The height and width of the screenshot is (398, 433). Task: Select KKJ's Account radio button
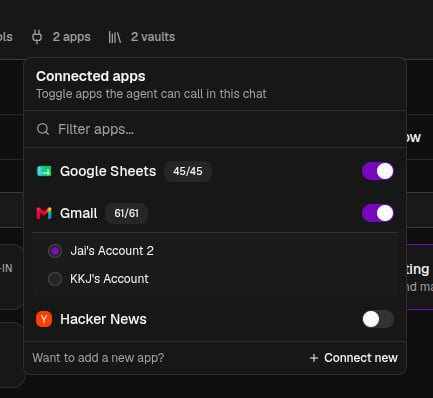click(x=55, y=279)
